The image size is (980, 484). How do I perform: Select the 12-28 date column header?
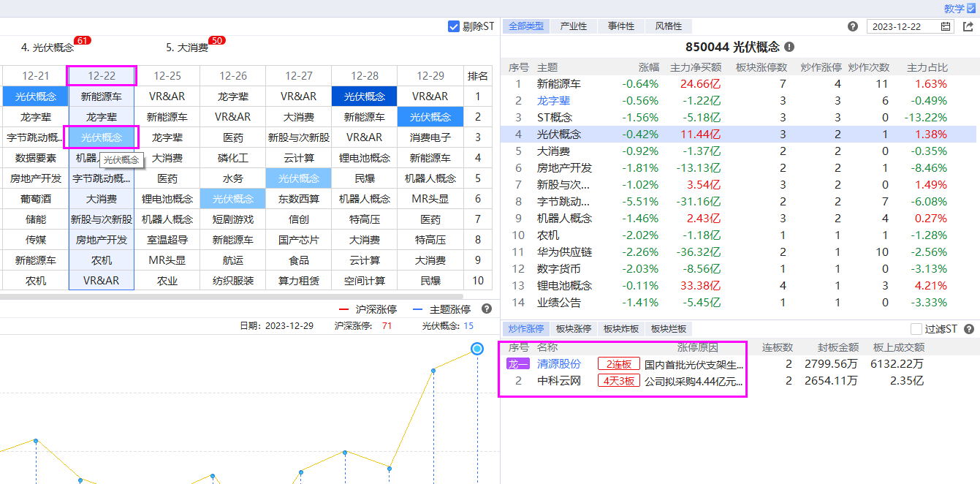365,76
